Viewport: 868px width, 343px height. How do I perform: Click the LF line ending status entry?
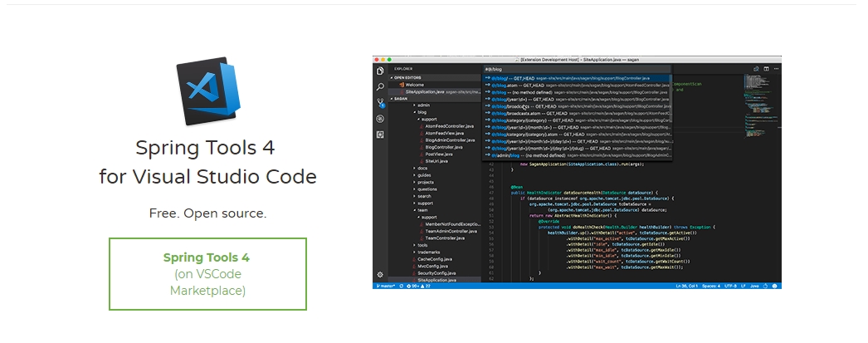[744, 286]
